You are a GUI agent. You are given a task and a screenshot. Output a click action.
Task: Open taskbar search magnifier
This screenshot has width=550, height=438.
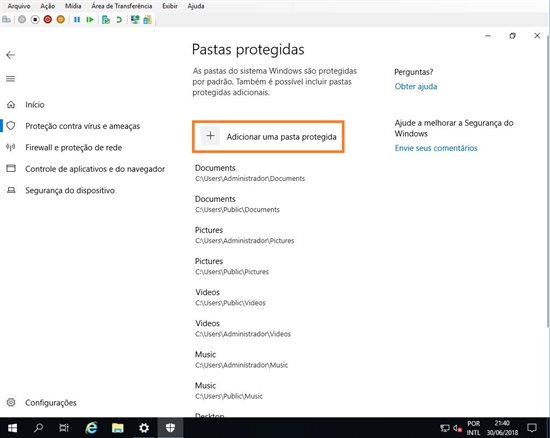tap(38, 428)
